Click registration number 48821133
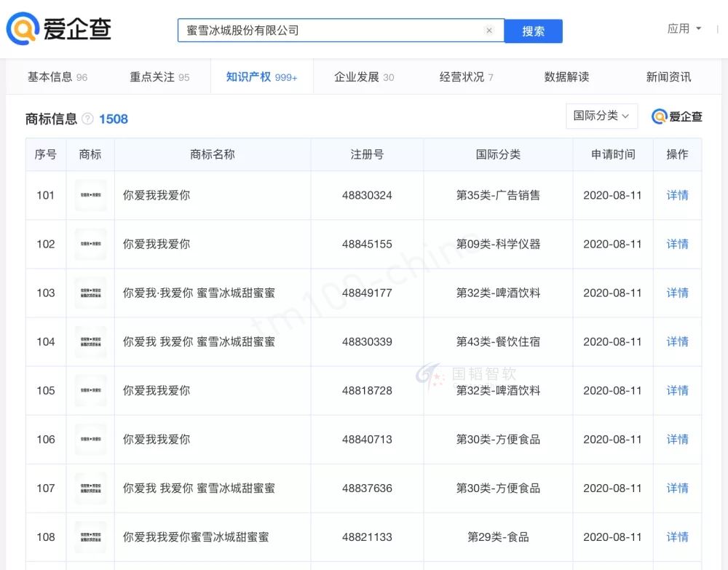This screenshot has height=570, width=728. click(367, 537)
